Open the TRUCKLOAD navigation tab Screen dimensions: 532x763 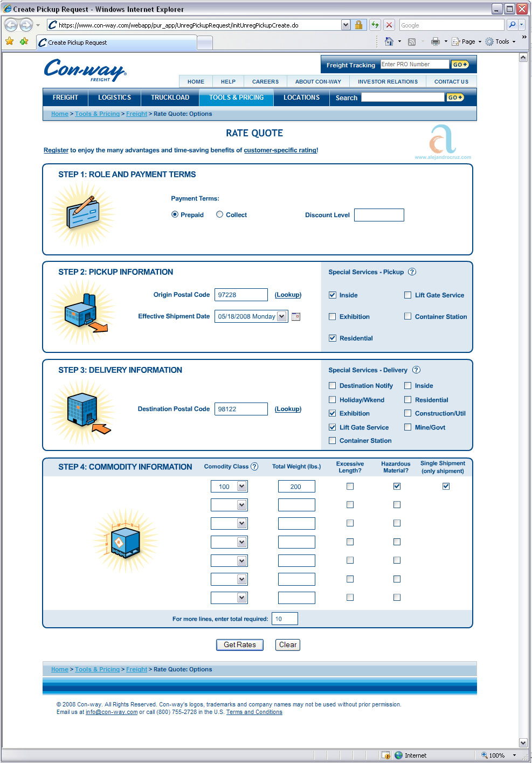(170, 98)
